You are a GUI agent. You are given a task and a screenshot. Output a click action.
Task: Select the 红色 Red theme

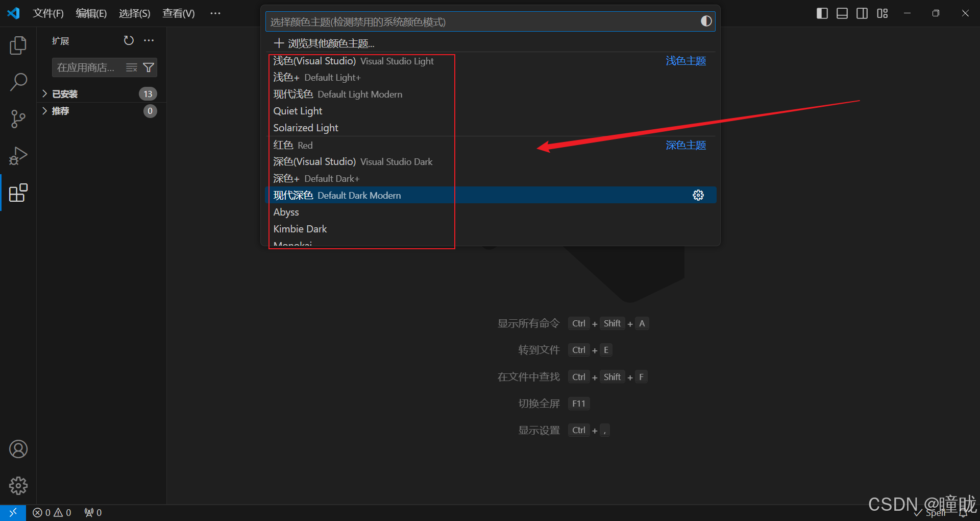(490, 145)
